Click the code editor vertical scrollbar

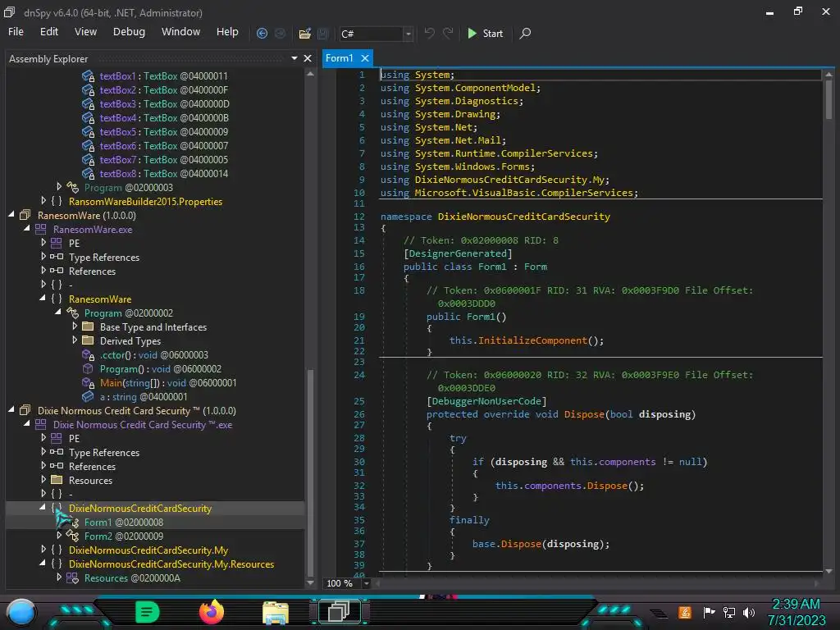pos(829,99)
